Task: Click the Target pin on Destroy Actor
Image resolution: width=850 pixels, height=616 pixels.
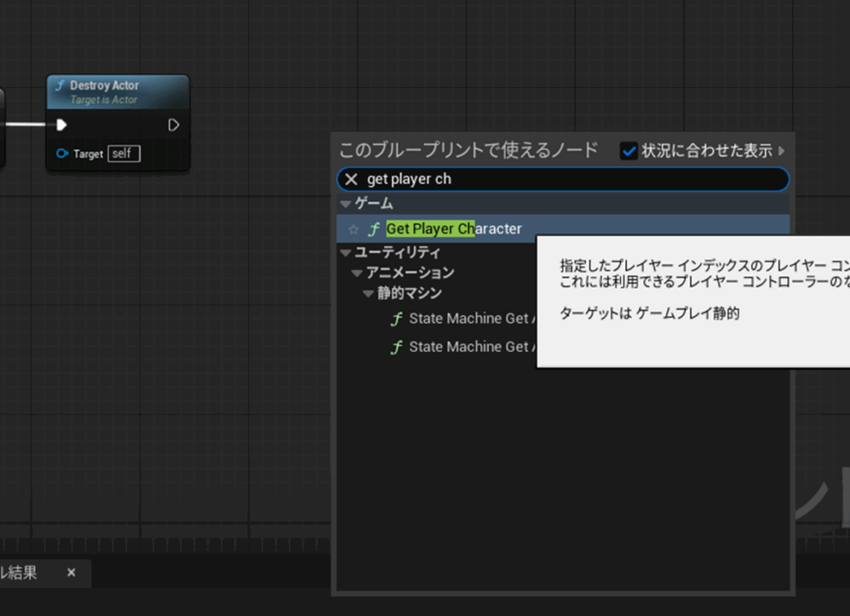Action: pyautogui.click(x=62, y=154)
